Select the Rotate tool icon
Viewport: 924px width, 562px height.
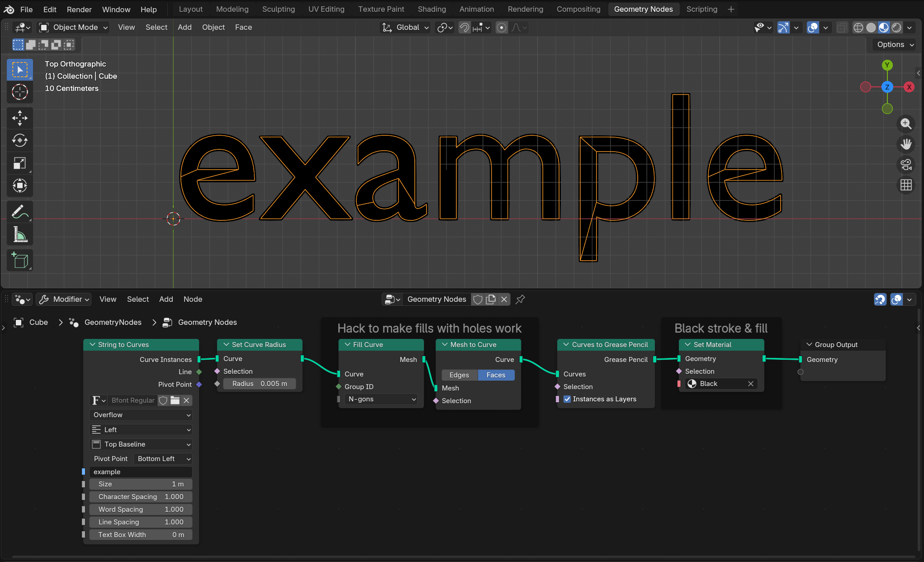[19, 140]
